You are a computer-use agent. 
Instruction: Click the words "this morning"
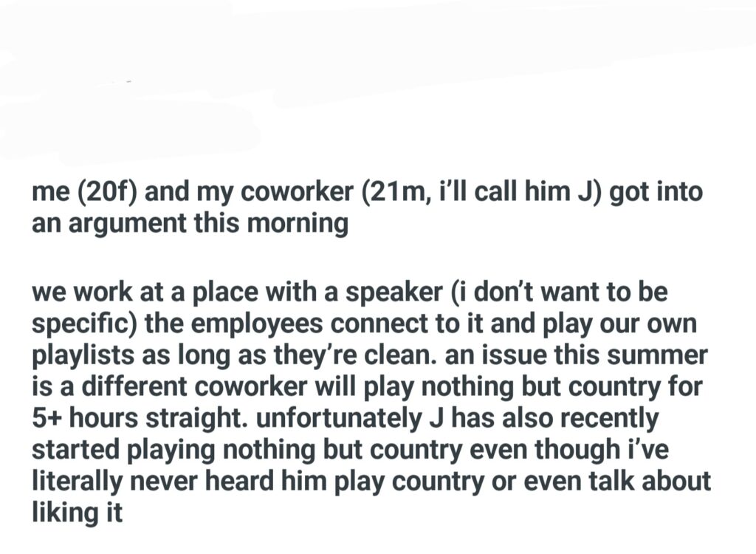click(292, 224)
